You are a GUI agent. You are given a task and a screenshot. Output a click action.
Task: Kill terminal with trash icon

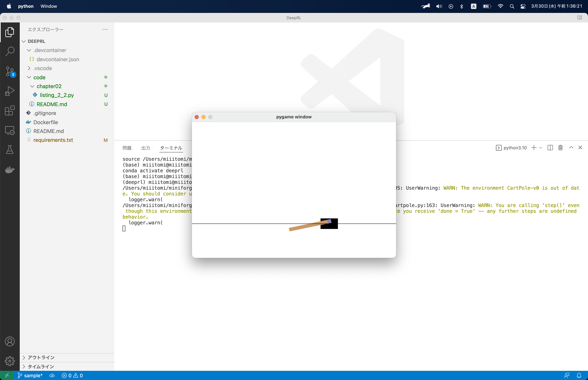[x=560, y=147]
